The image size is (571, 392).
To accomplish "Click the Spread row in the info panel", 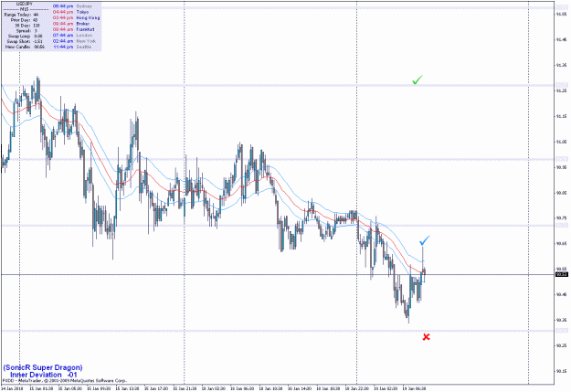I will coord(26,31).
